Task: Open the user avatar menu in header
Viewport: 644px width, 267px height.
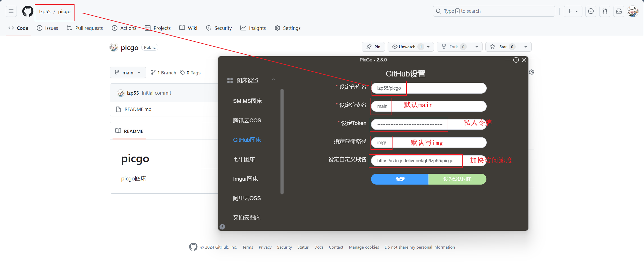Action: 633,11
